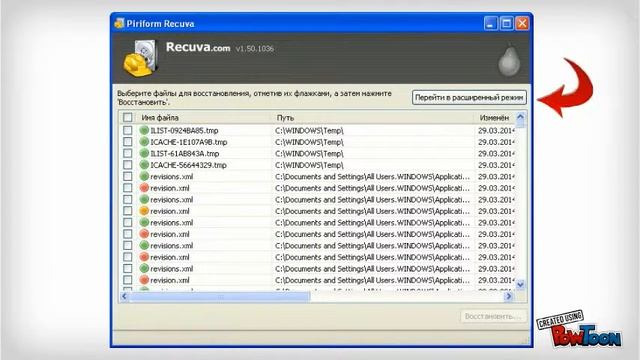Click green status dot of ILIST-0924BA85.tmp
The image size is (640, 360).
[144, 130]
